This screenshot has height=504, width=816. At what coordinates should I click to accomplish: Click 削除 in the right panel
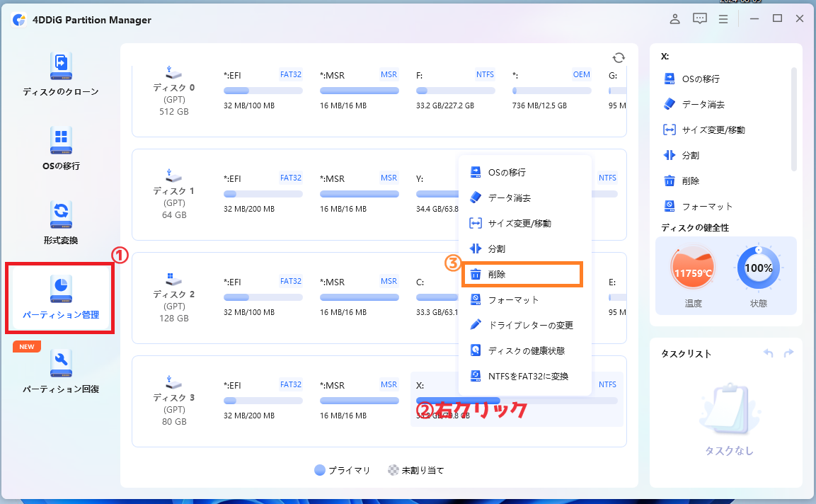(x=682, y=181)
